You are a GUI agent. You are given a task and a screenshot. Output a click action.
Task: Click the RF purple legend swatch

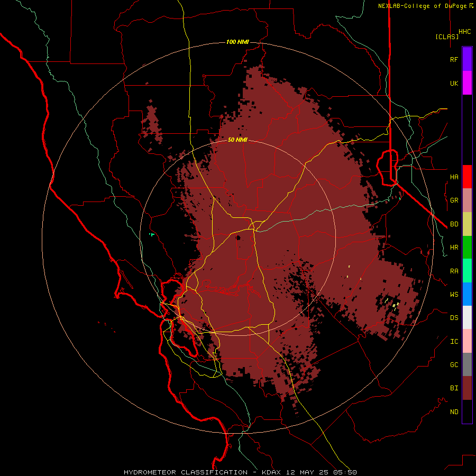(467, 59)
